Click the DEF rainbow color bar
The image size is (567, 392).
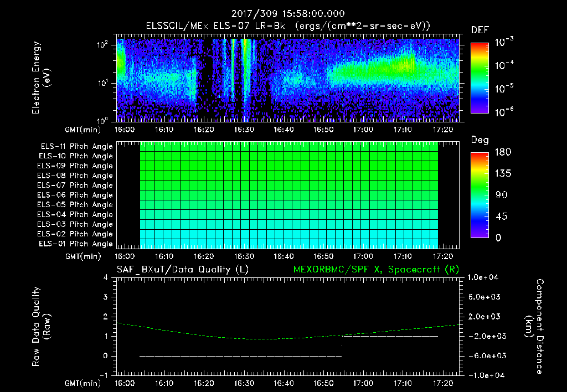[480, 78]
